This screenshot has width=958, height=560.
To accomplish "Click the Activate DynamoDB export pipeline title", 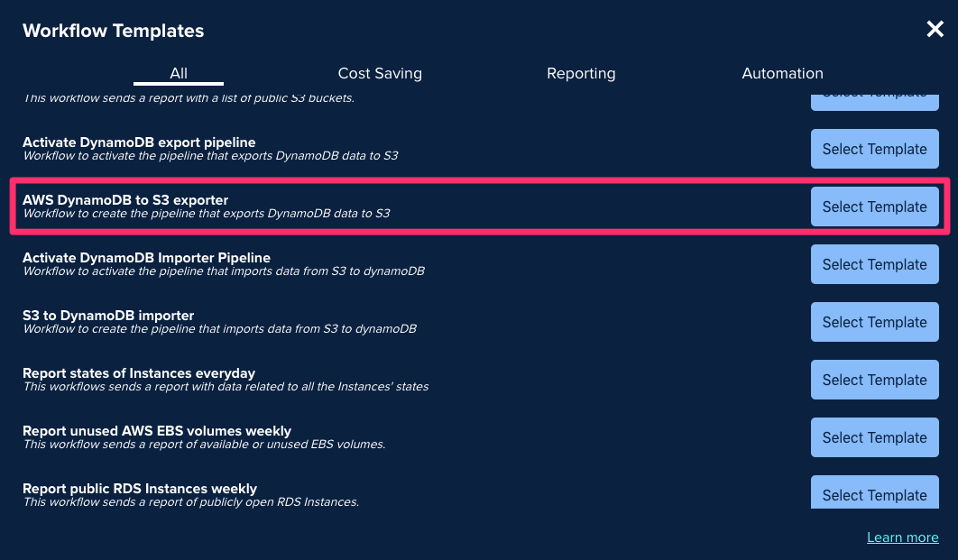I will pos(139,142).
